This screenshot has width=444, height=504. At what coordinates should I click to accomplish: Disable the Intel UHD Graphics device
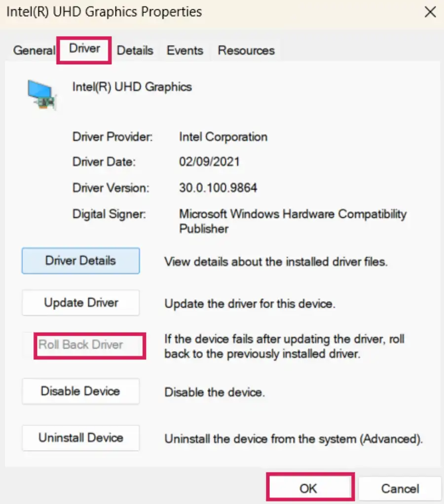point(80,391)
